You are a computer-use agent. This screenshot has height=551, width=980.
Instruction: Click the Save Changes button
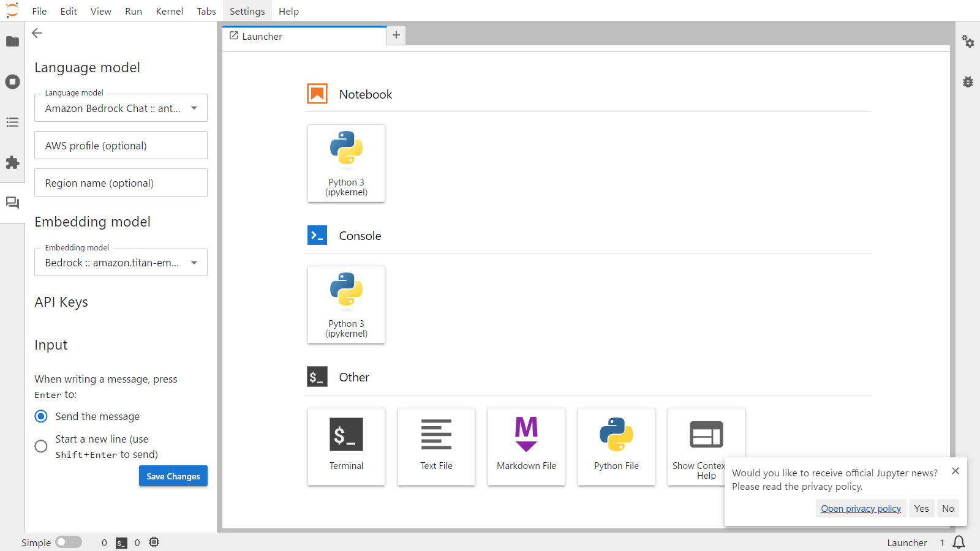173,476
